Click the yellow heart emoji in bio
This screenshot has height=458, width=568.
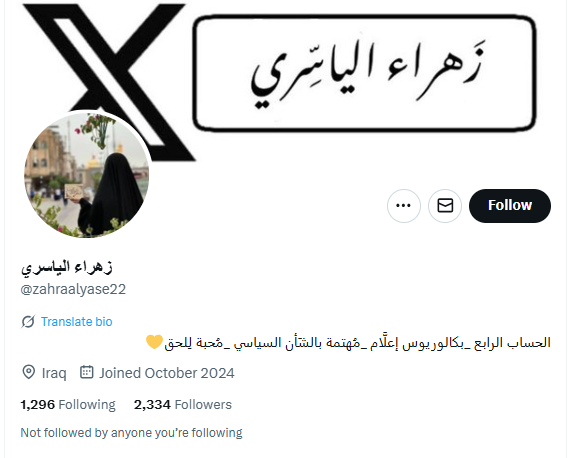(x=154, y=342)
